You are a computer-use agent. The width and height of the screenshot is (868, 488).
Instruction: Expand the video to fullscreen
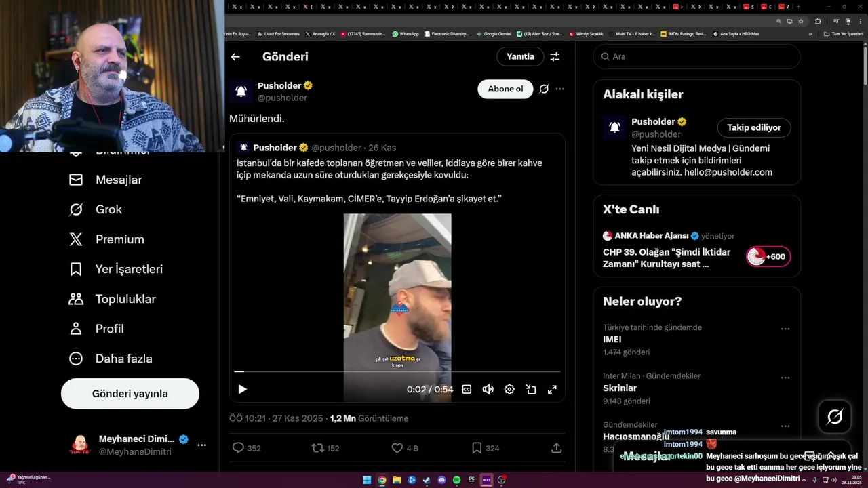pyautogui.click(x=552, y=389)
